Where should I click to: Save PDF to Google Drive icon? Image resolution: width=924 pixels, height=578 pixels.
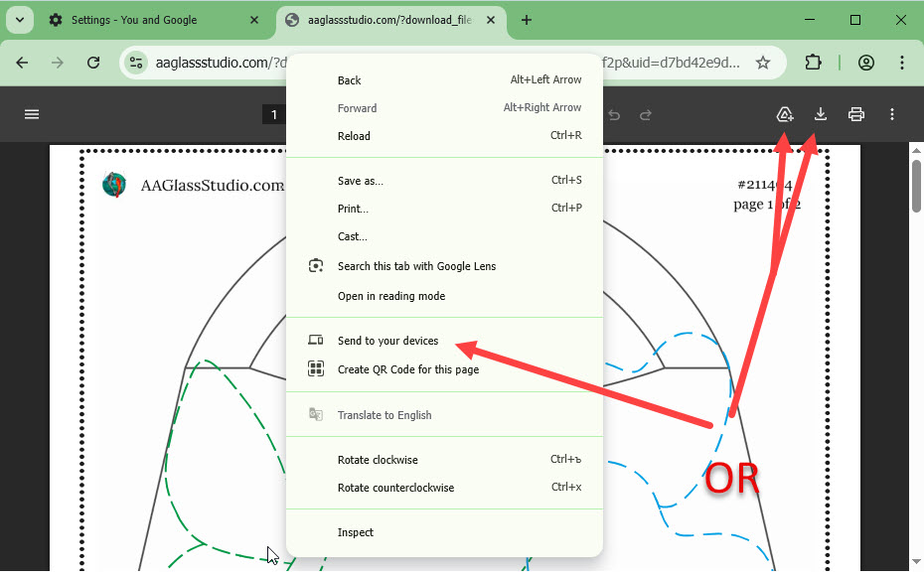point(785,114)
